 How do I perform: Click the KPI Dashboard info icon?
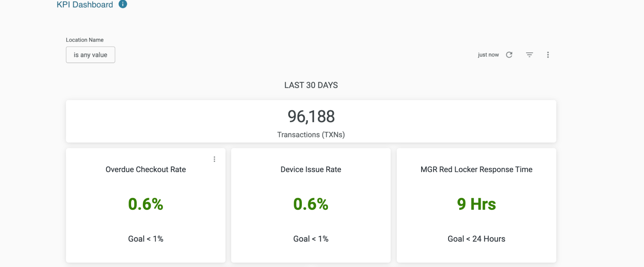[123, 4]
